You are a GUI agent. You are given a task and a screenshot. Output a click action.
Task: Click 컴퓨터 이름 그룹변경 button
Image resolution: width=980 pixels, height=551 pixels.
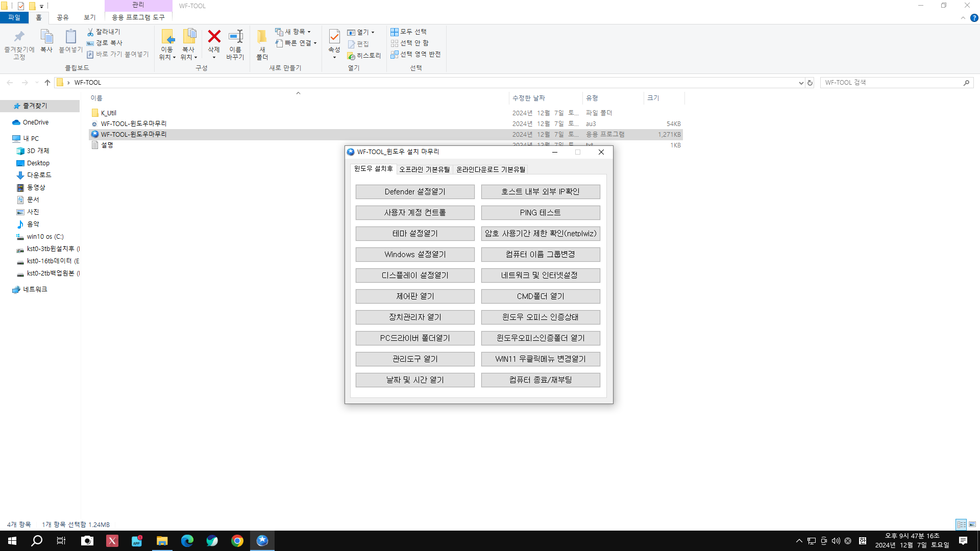tap(541, 255)
